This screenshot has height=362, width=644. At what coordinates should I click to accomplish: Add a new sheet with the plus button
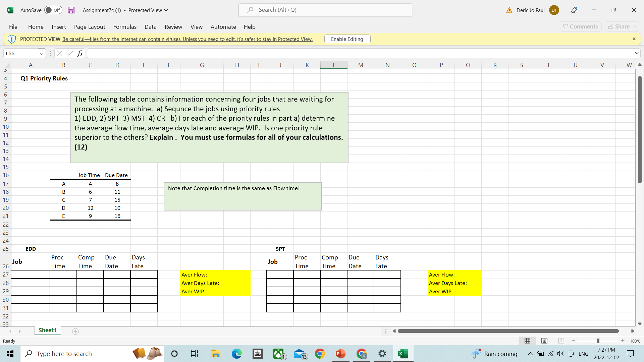point(75,331)
